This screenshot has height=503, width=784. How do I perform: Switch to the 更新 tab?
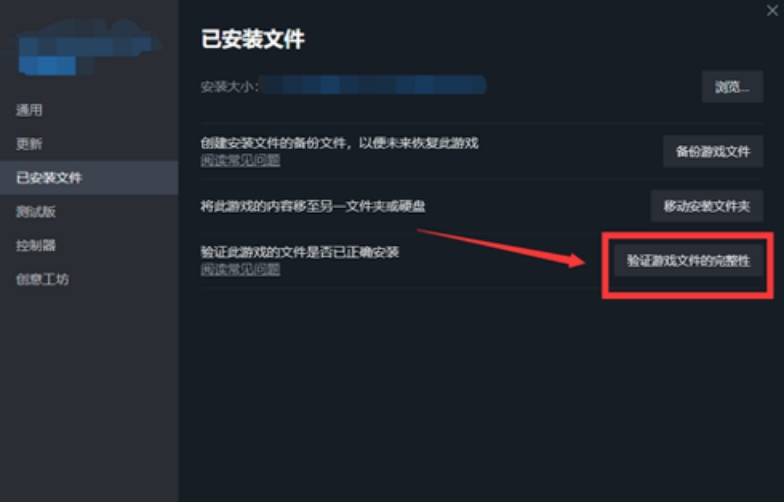tap(29, 144)
